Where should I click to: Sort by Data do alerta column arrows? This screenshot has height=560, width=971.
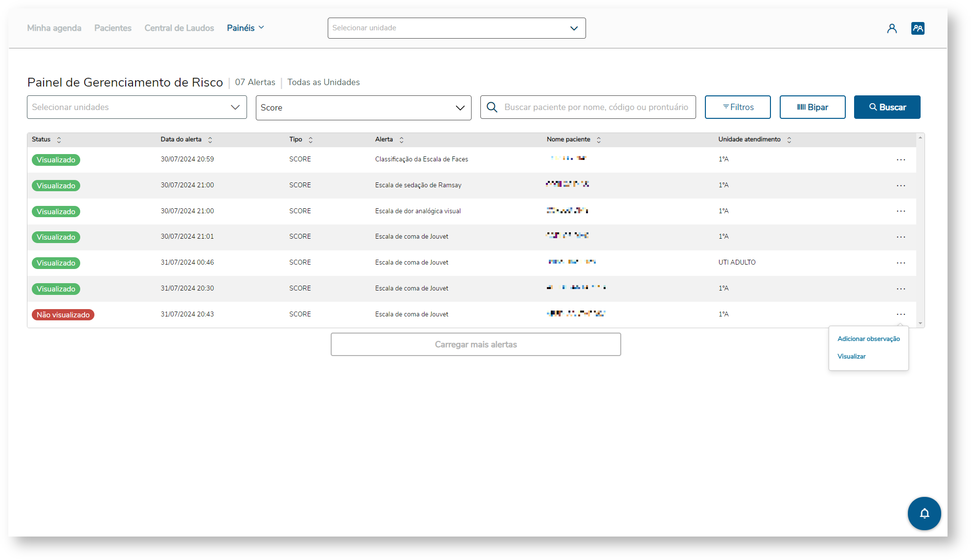click(210, 140)
